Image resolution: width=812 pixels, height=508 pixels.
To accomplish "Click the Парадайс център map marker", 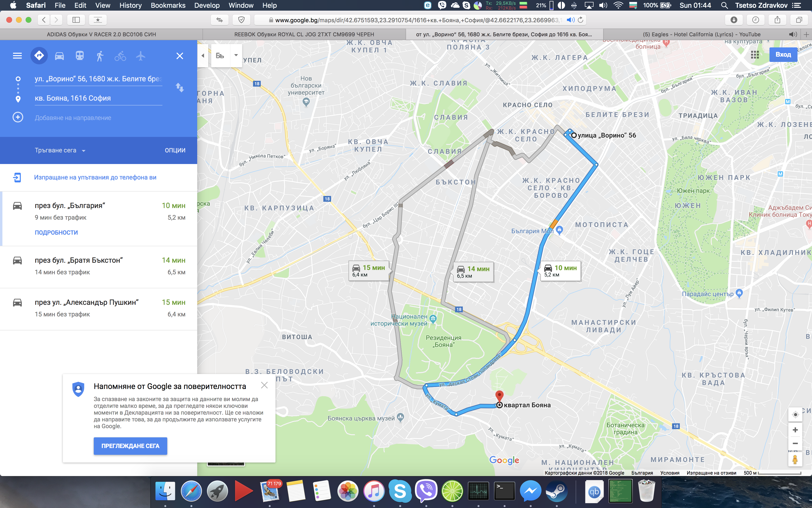I will click(x=739, y=293).
